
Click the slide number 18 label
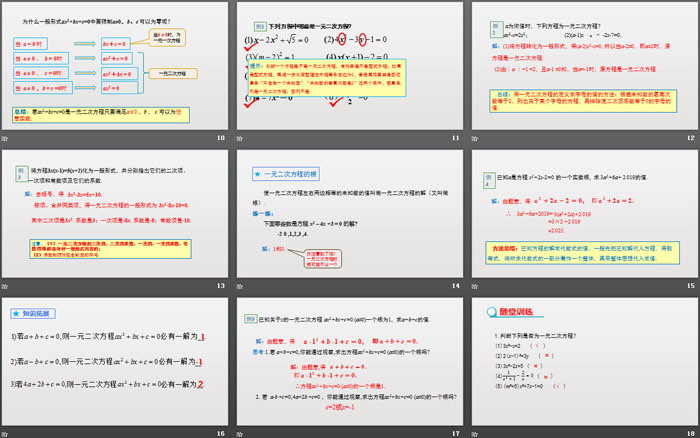689,432
